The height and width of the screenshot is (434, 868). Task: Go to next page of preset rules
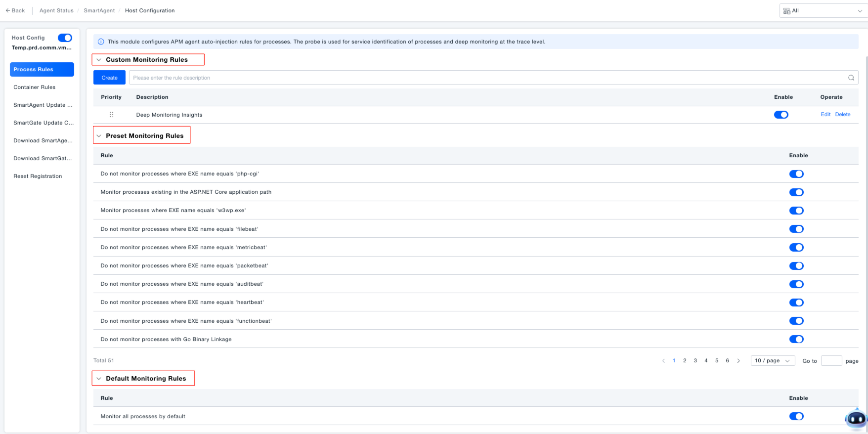tap(738, 361)
